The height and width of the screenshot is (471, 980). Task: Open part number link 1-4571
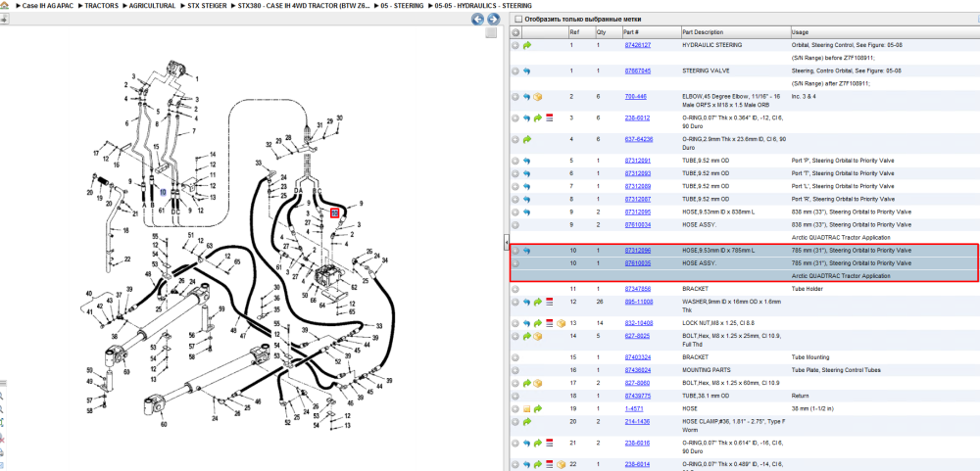[x=634, y=408]
